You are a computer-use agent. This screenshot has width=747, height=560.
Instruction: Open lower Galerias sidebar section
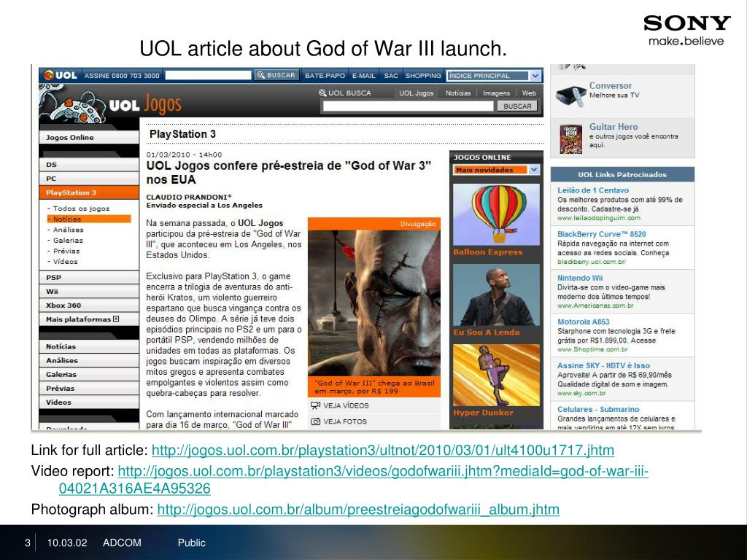click(x=89, y=374)
